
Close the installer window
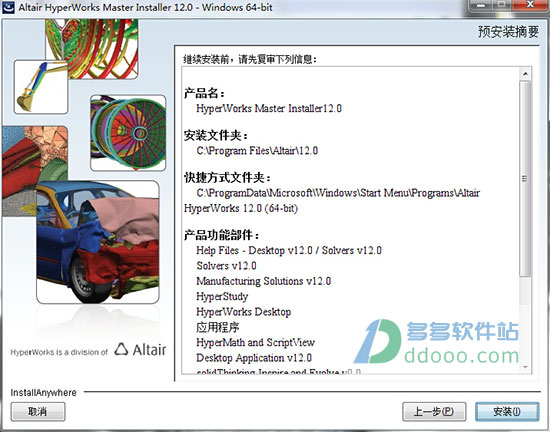[x=531, y=6]
